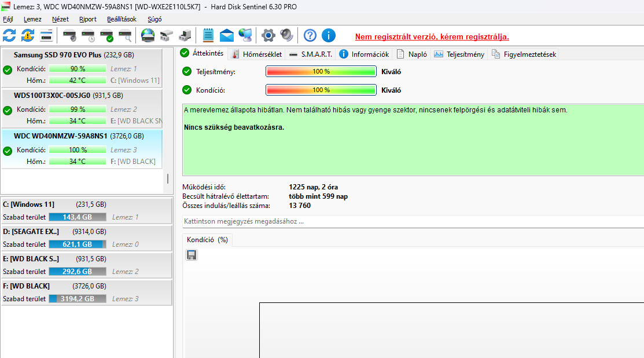Viewport: 644px width, 358px height.
Task: Click the green check icon of WDC WD40NMZW disk
Action: point(8,151)
